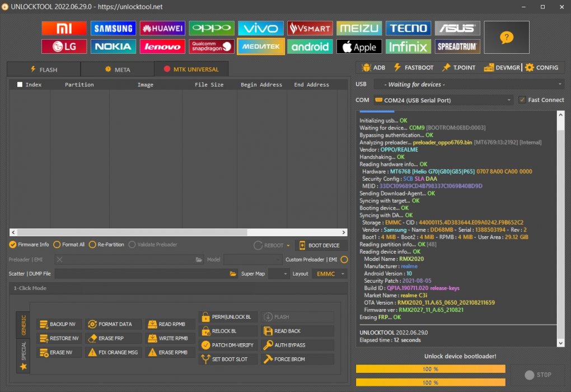This screenshot has width=571, height=392.
Task: Open the Spreadtrum platform section
Action: (x=457, y=46)
